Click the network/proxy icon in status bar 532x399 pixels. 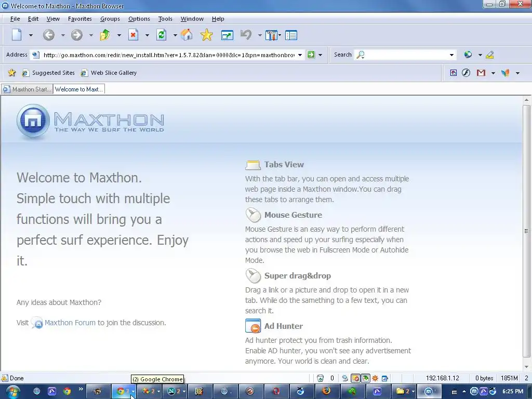[345, 378]
